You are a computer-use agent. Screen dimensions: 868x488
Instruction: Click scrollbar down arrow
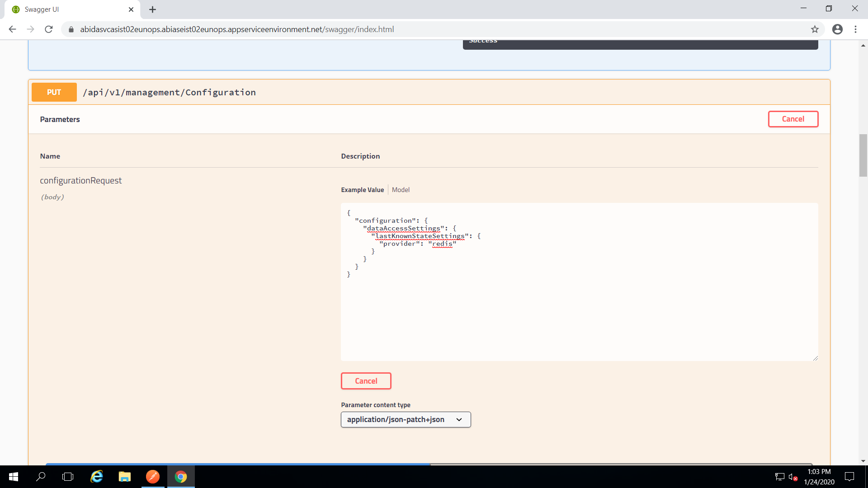[863, 461]
